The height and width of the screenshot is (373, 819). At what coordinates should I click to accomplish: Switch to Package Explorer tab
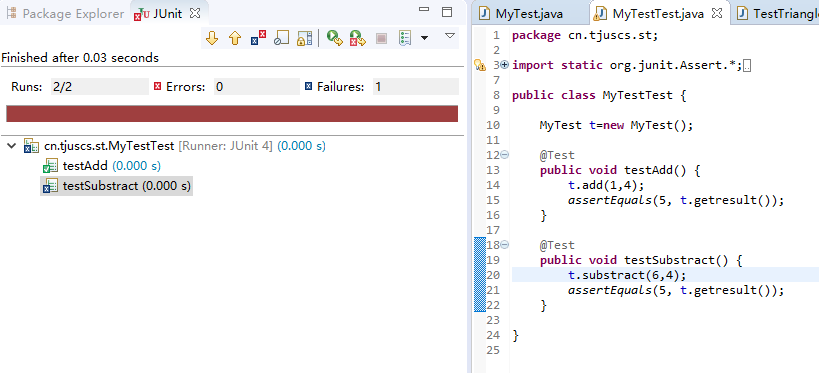pos(66,14)
